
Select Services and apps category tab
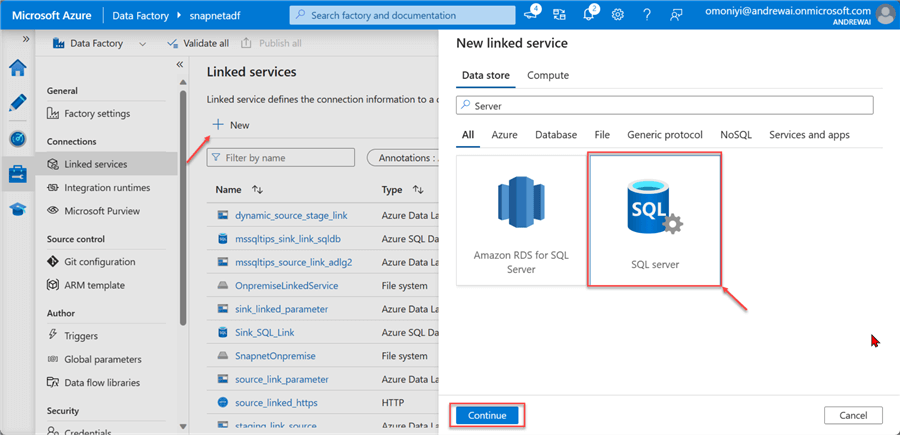809,135
